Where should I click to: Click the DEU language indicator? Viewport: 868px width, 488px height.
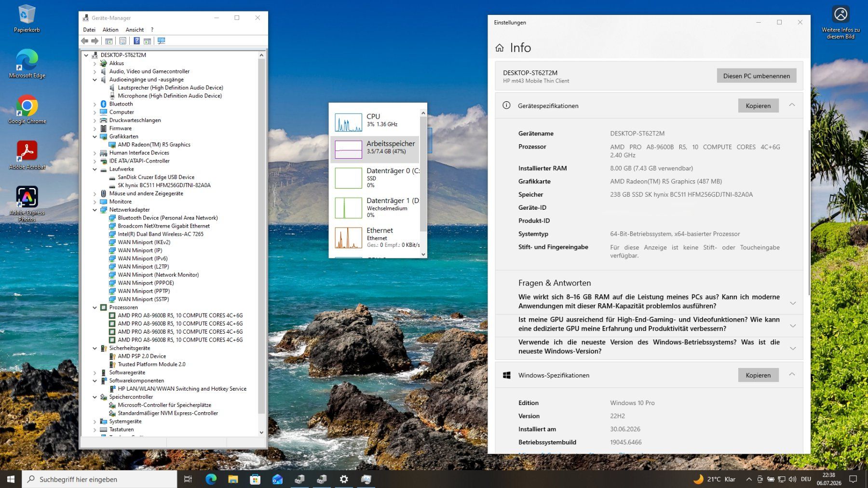(806, 479)
